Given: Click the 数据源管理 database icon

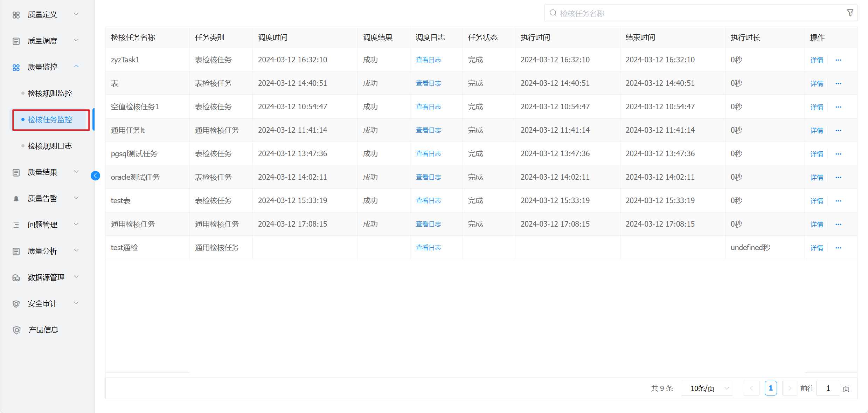Looking at the screenshot, I should tap(16, 277).
